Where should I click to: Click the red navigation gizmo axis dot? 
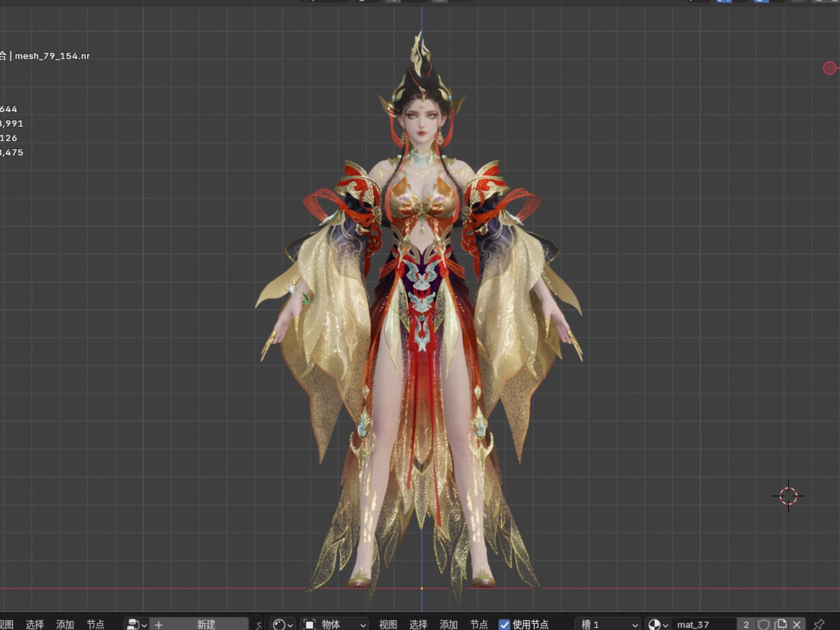[829, 68]
